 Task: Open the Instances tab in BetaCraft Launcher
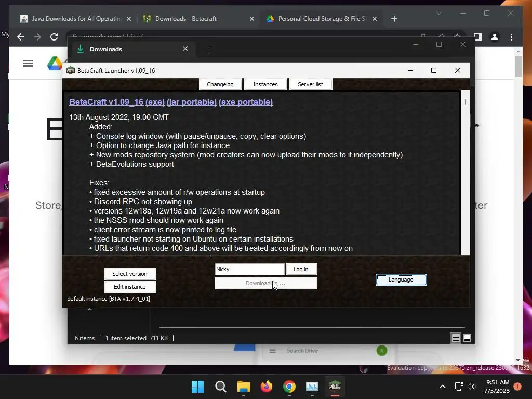265,84
